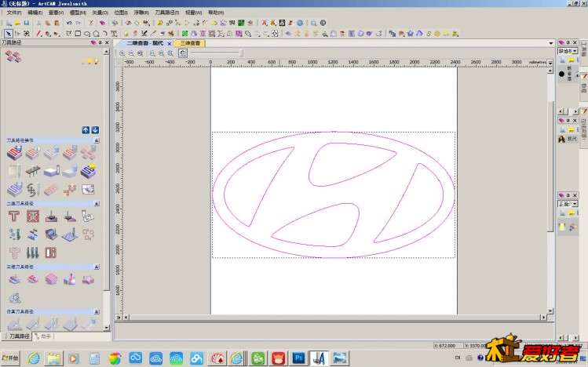Move toolpath down with blue down arrow

95,130
